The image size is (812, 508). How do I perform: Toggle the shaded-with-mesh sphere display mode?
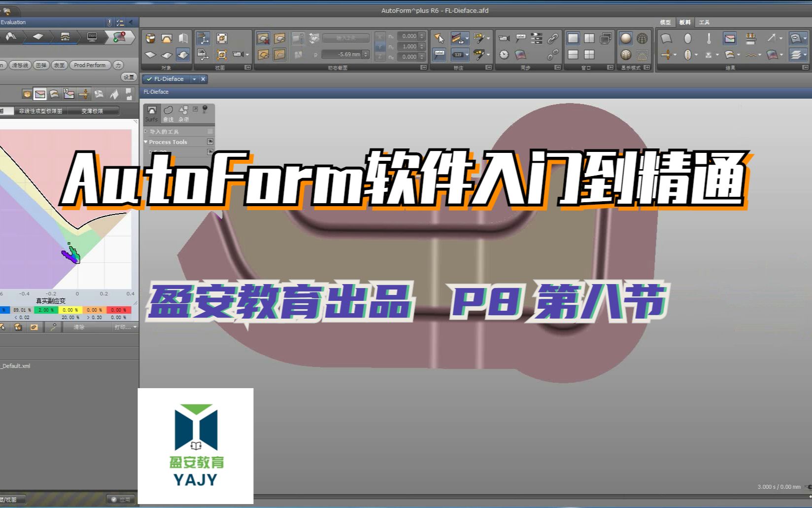[626, 55]
